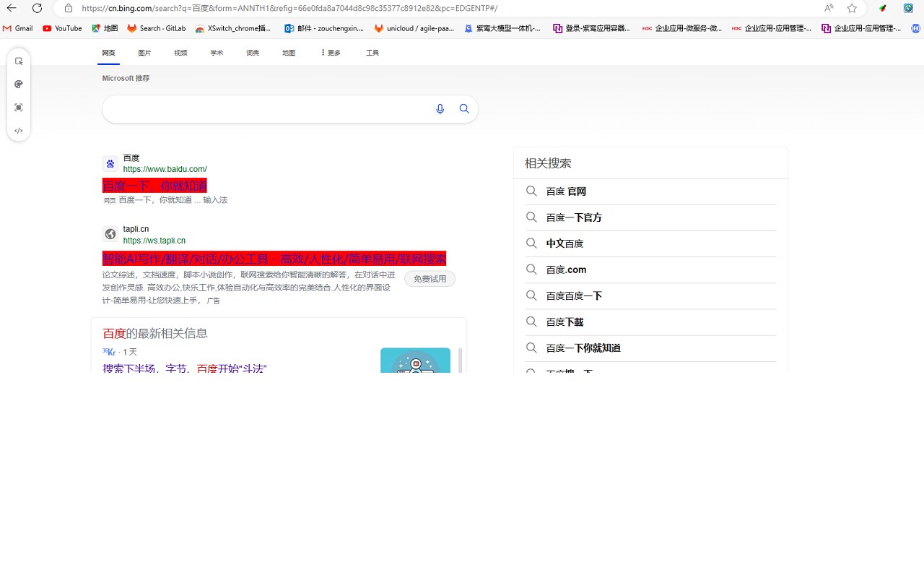
Task: Search related term 百度百度一下
Action: tap(574, 296)
